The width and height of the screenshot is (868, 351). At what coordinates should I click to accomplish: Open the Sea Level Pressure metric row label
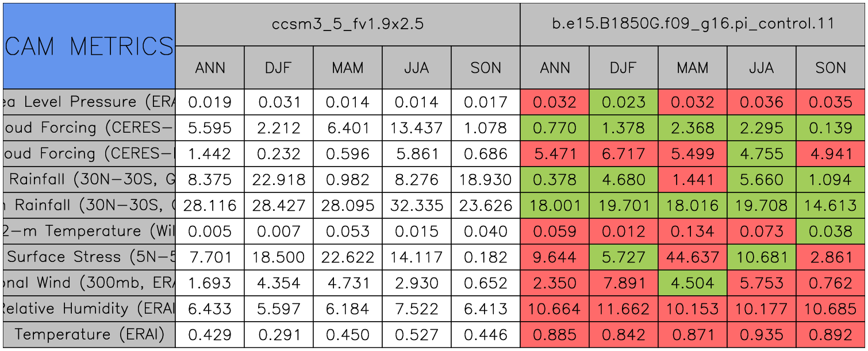point(89,102)
